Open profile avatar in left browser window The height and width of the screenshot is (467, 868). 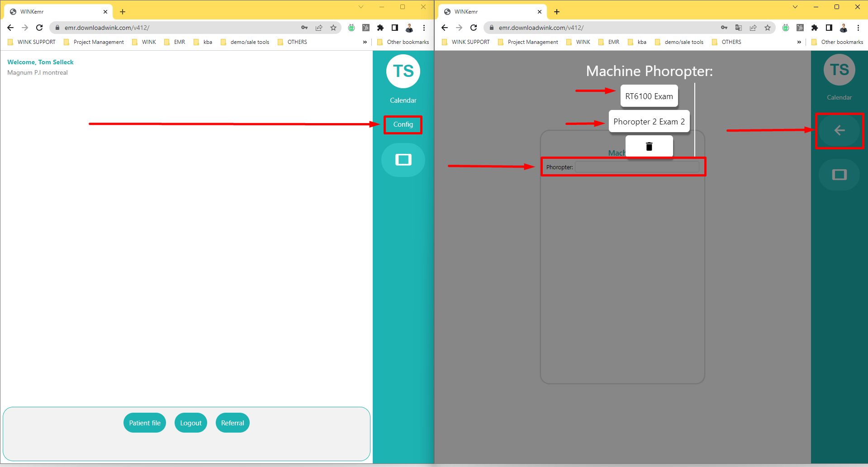coord(409,28)
